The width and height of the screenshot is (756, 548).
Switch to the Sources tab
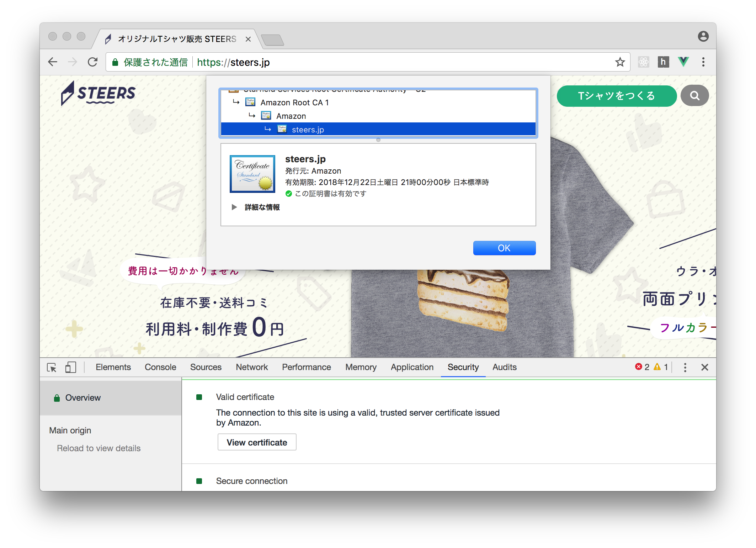[206, 367]
